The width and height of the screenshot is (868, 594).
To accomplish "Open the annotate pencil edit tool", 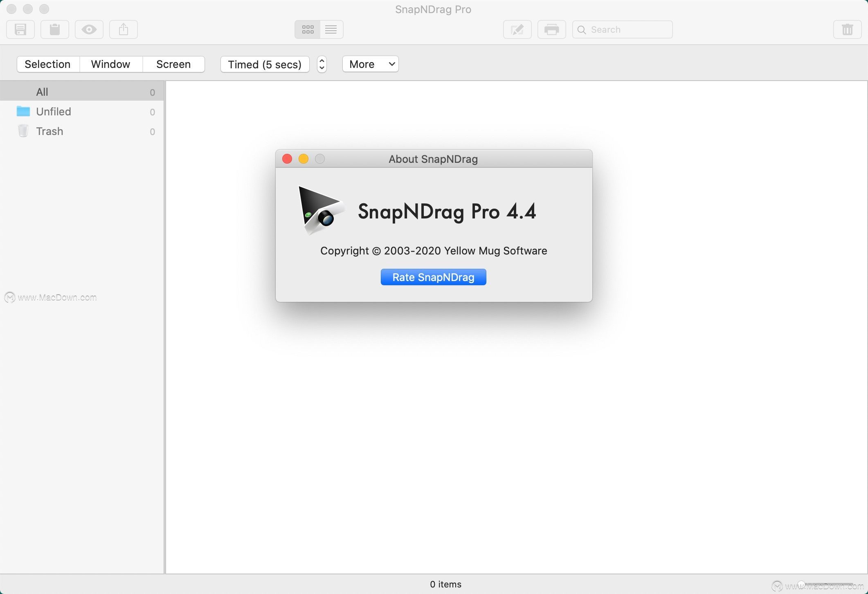I will coord(517,29).
